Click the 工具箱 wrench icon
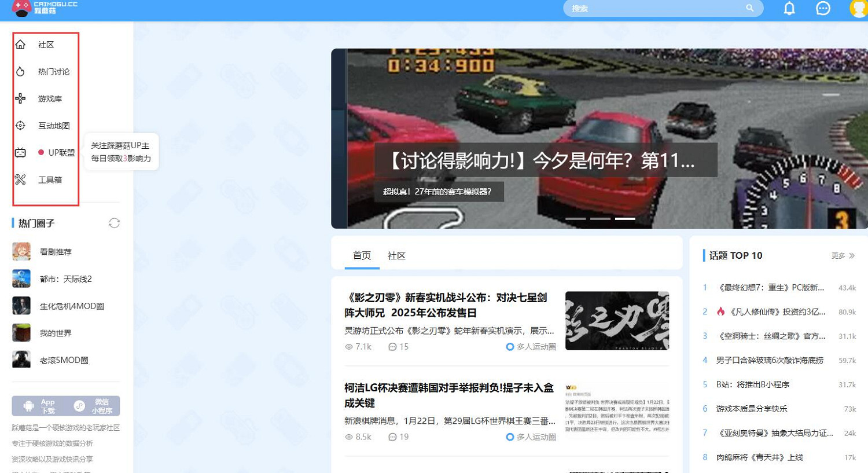Image resolution: width=868 pixels, height=473 pixels. 21,180
